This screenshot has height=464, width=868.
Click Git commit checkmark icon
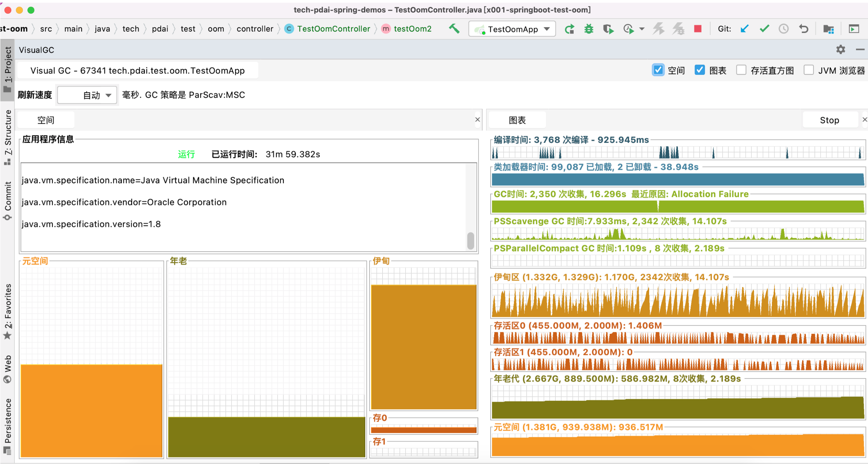[x=764, y=29]
